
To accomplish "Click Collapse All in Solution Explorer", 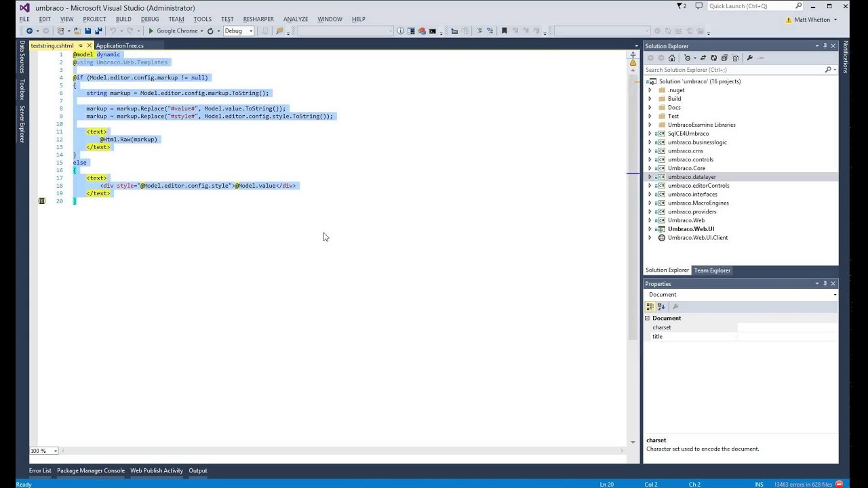I will click(724, 58).
